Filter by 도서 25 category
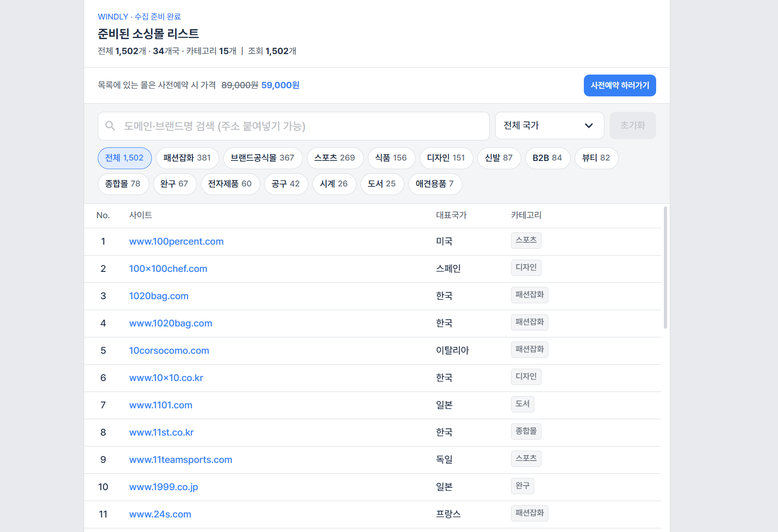778x532 pixels. tap(382, 184)
